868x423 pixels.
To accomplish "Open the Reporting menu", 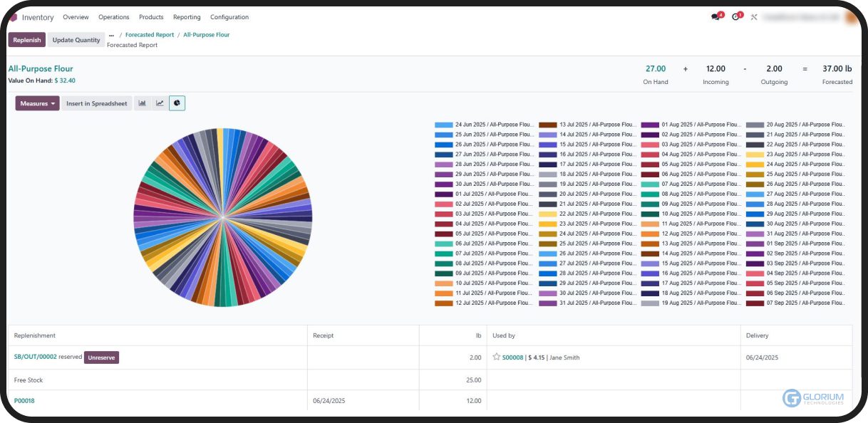I will 187,17.
